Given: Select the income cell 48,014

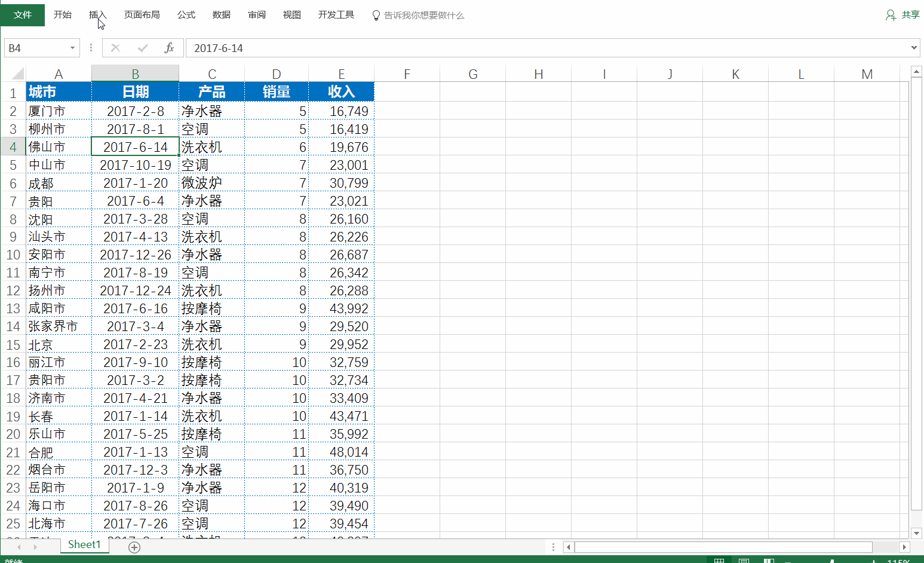Looking at the screenshot, I should 342,452.
